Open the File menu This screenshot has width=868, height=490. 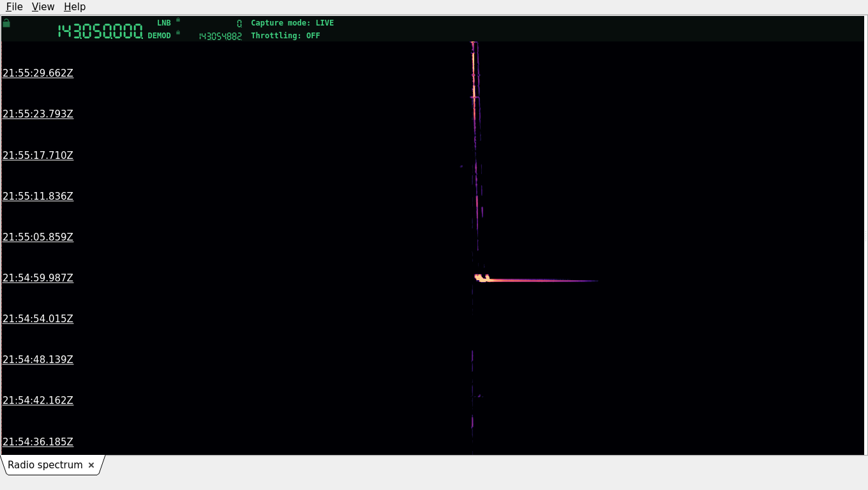click(14, 7)
